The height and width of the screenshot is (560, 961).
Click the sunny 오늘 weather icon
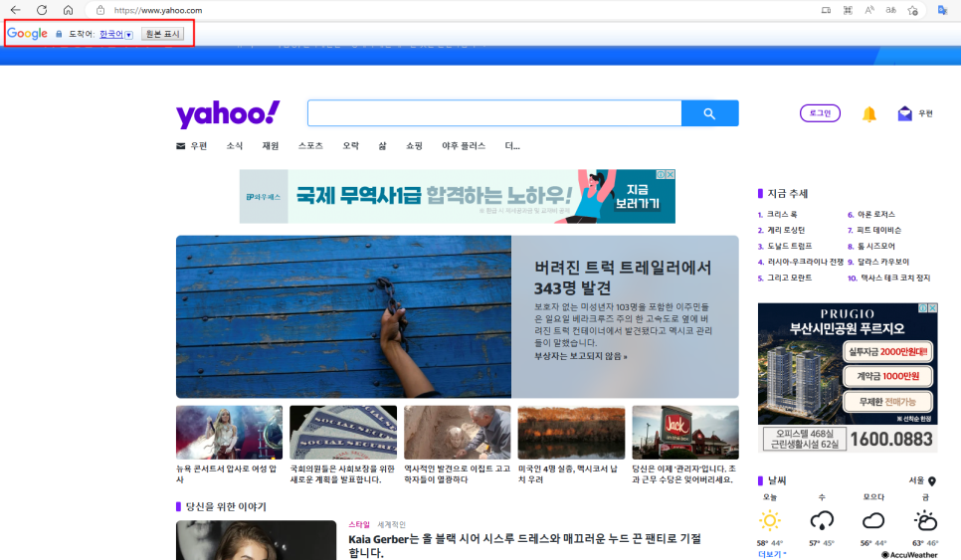tap(770, 521)
